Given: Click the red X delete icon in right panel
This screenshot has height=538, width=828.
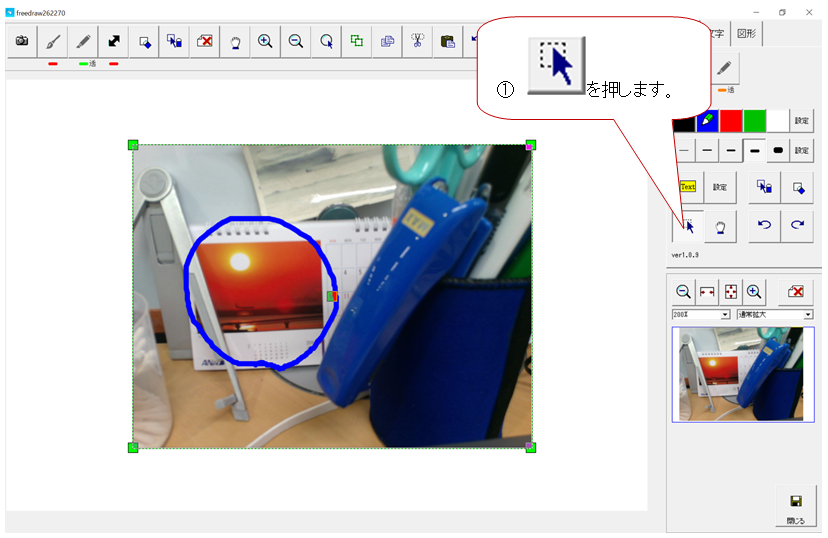Looking at the screenshot, I should click(796, 292).
